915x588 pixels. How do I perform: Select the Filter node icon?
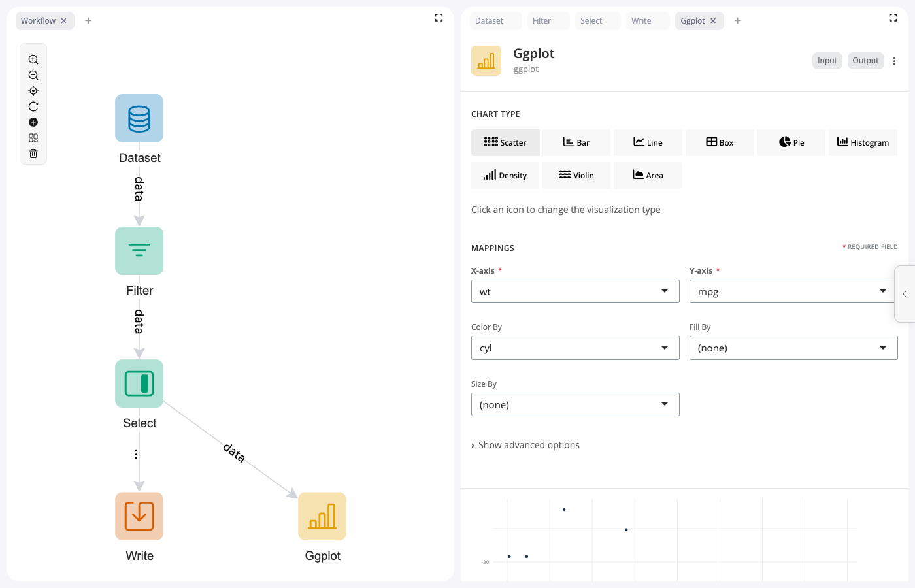139,251
